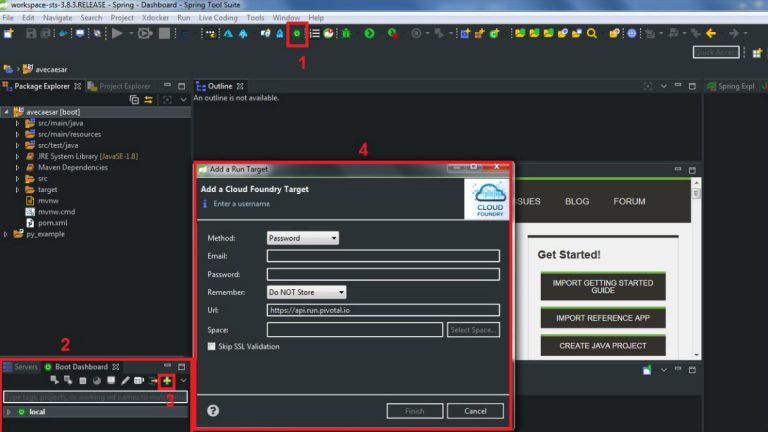Image resolution: width=768 pixels, height=432 pixels.
Task: Click the Boot Dashboard camera-like icon
Action: tap(139, 381)
